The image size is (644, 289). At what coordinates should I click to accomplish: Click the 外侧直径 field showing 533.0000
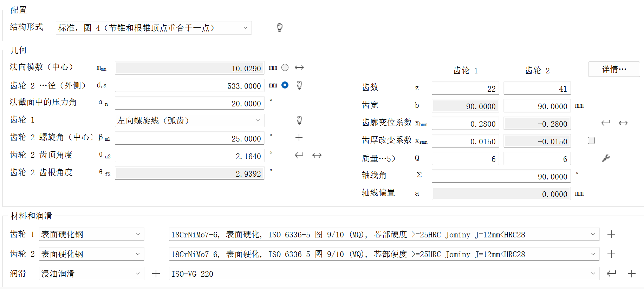coord(190,85)
